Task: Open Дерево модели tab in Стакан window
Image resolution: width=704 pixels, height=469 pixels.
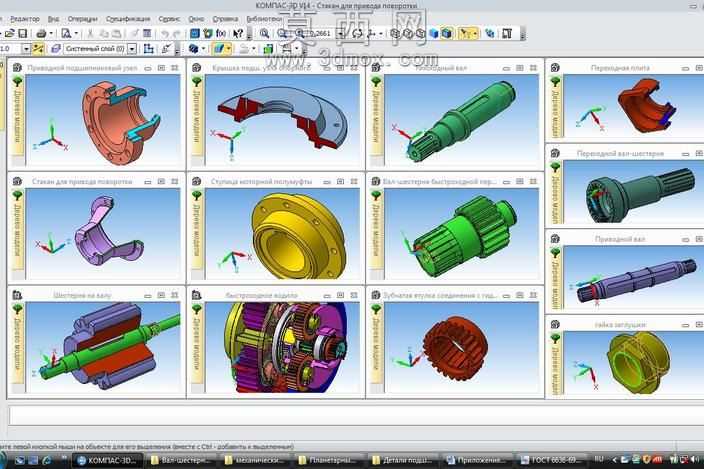Action: point(18,230)
